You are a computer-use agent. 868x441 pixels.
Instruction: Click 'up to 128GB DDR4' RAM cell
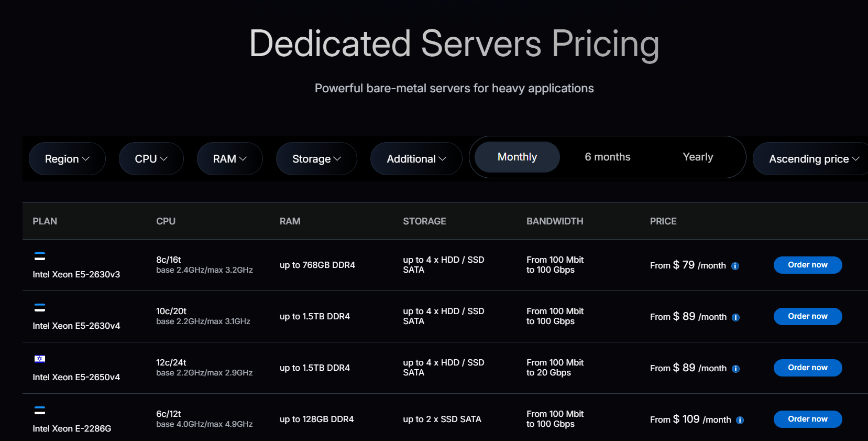316,419
